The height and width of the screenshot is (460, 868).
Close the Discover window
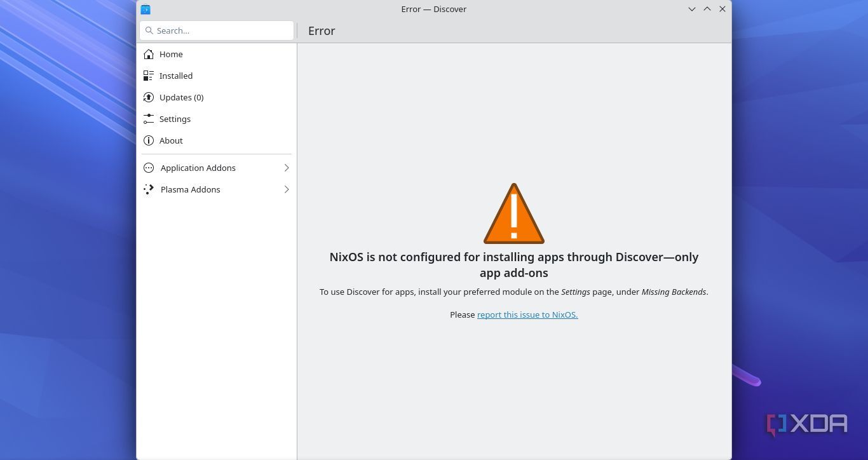722,9
